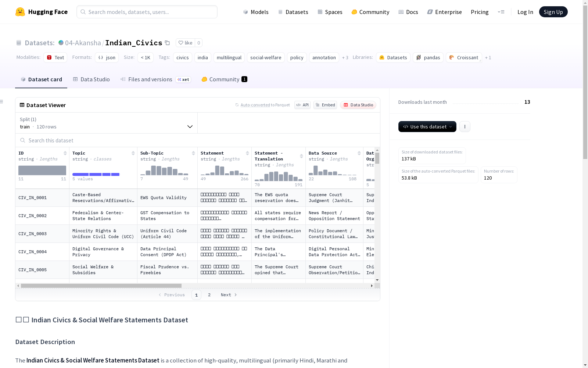This screenshot has width=588, height=368.
Task: Open the Community tab
Action: (224, 79)
